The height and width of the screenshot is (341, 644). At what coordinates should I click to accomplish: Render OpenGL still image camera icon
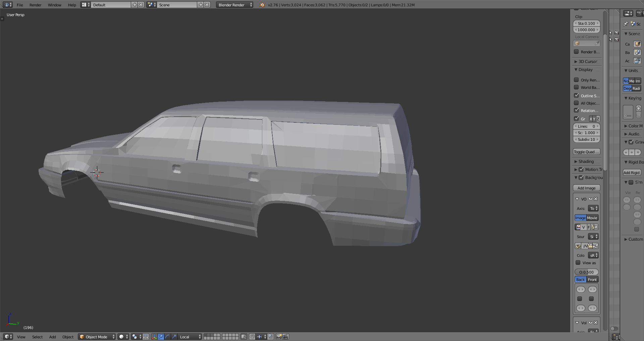(279, 337)
